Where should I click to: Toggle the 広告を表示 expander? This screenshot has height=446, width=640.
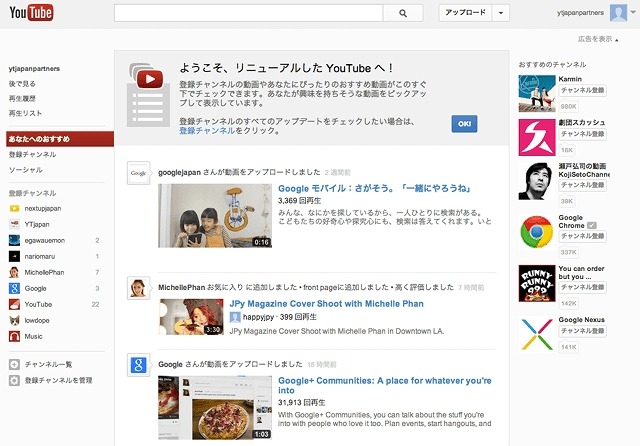tap(598, 39)
